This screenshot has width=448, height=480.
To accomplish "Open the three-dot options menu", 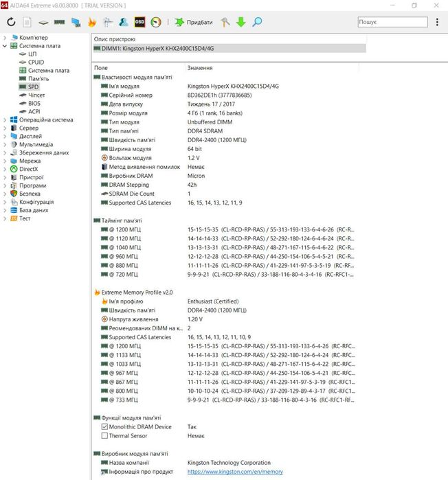I will tap(437, 22).
